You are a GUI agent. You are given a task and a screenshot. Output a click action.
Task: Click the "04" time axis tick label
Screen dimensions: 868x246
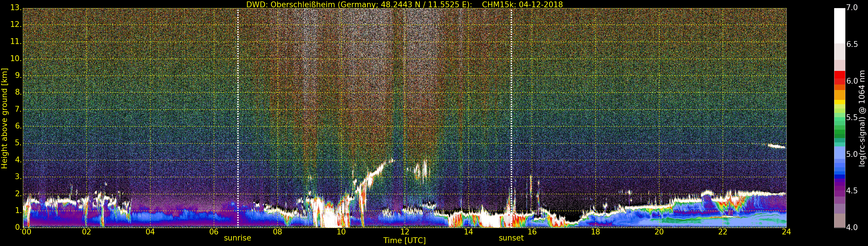150,232
